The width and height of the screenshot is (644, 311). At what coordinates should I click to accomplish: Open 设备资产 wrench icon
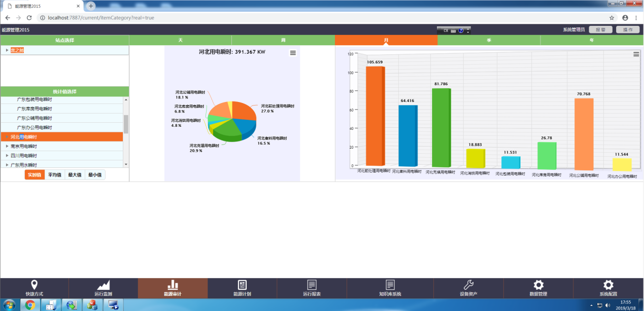pos(468,285)
